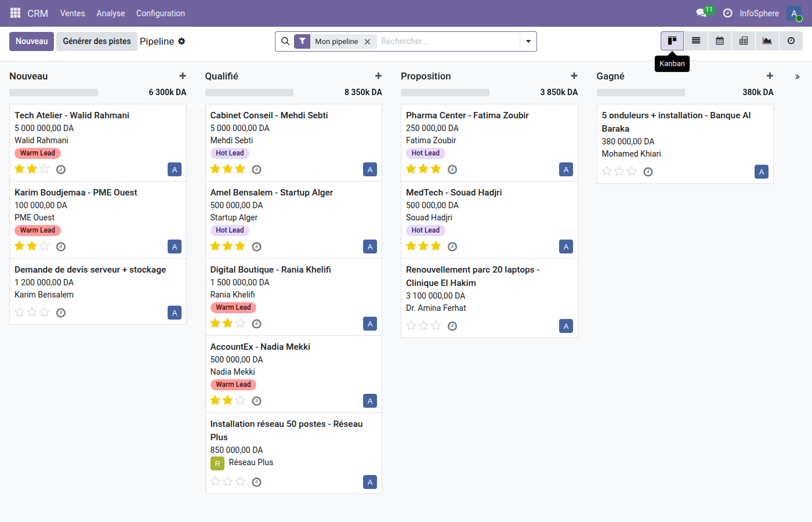This screenshot has height=522, width=812.
Task: Switch to the Activity view
Action: coord(791,41)
